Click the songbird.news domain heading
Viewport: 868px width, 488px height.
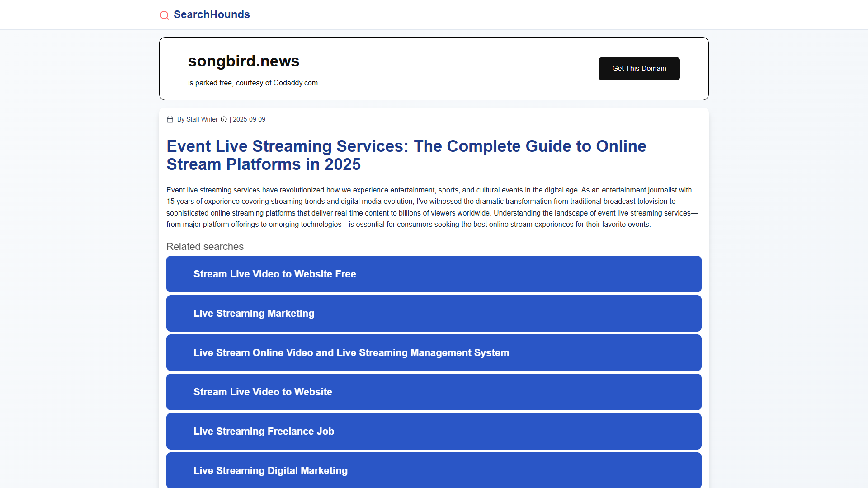pos(244,61)
